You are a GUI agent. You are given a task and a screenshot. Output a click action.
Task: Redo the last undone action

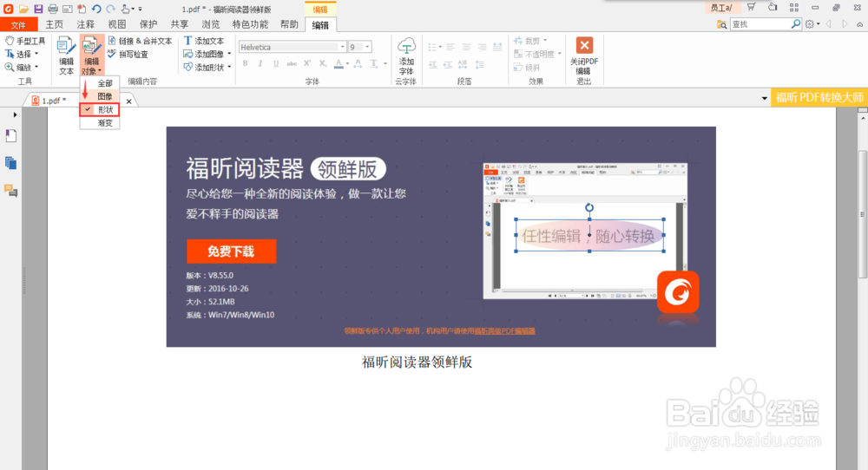111,9
